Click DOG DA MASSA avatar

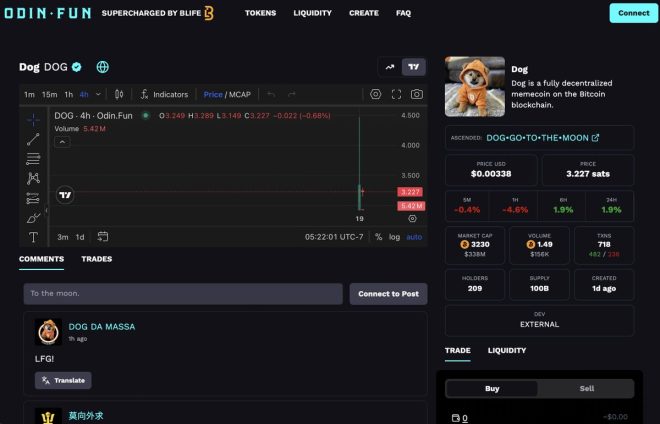point(48,332)
